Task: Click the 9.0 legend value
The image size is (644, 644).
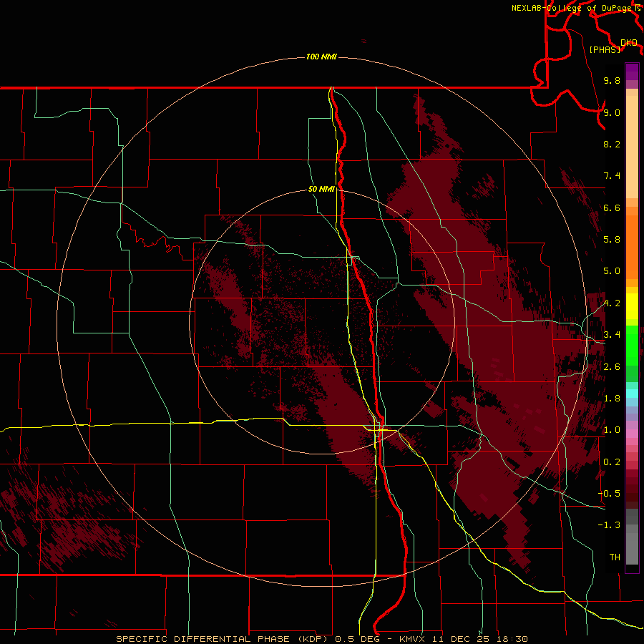Action: [x=612, y=112]
